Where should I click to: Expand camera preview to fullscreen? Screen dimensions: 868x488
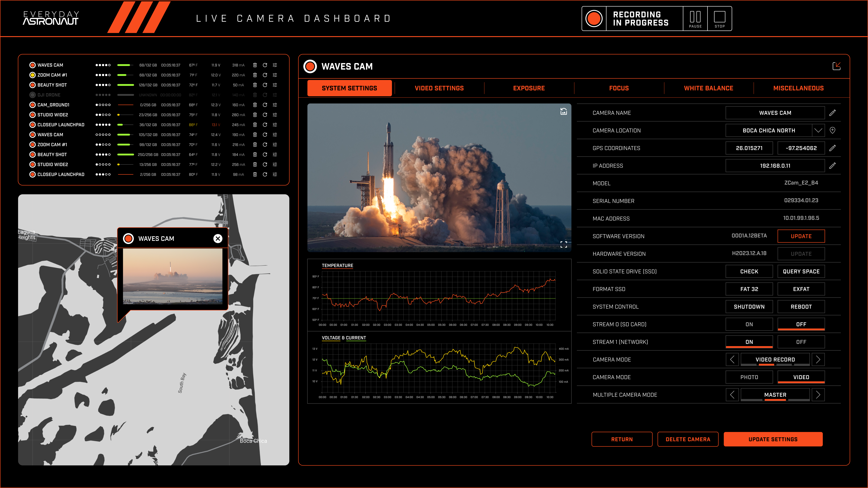(x=563, y=244)
